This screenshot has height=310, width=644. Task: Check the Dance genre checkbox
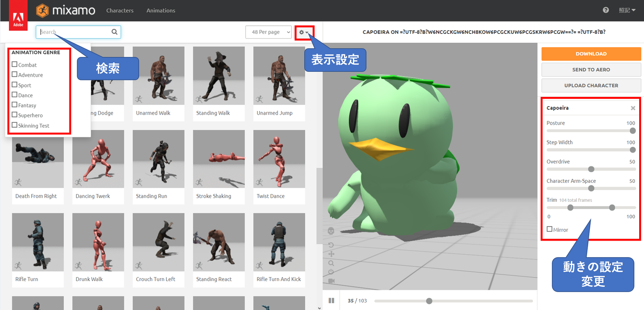15,95
